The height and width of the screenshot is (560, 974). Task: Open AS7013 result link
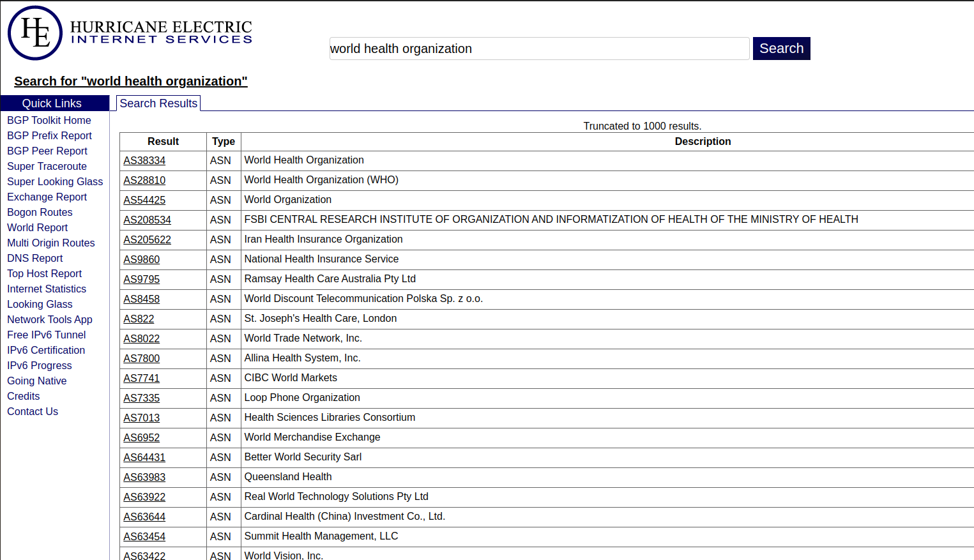(142, 418)
